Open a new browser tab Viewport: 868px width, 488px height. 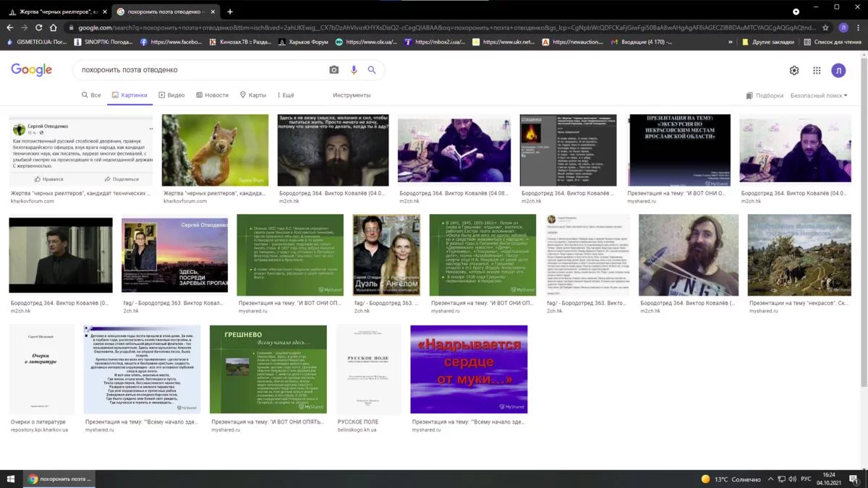coord(230,12)
